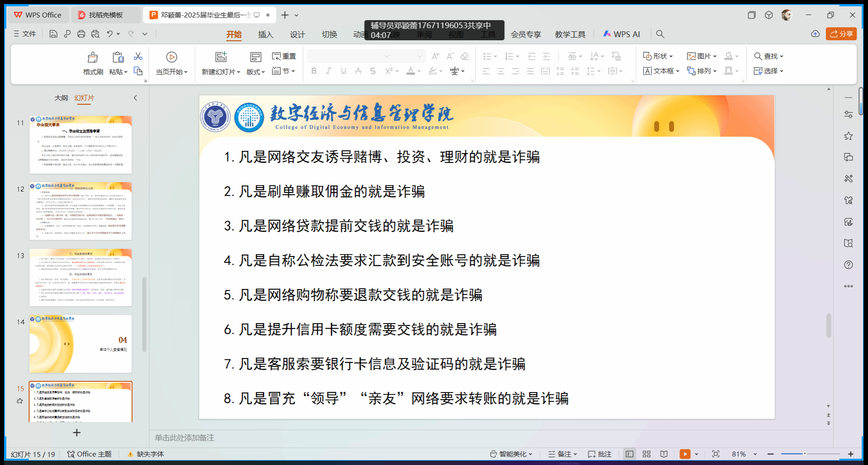Toggle the 备注 notes pane in status bar
This screenshot has height=465, width=868.
pyautogui.click(x=563, y=454)
